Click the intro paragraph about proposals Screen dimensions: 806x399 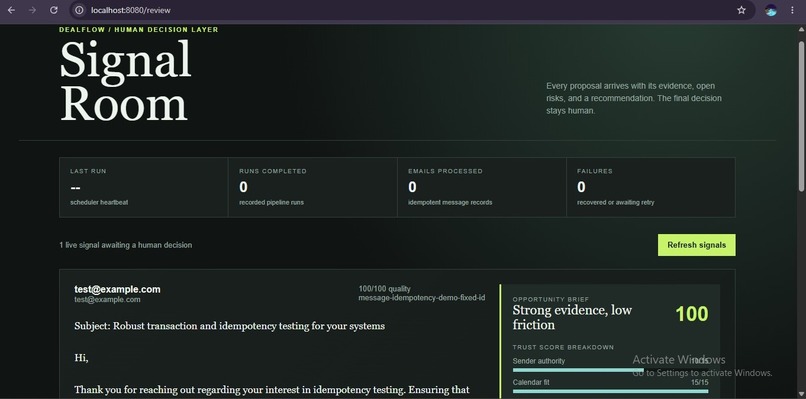click(x=634, y=98)
